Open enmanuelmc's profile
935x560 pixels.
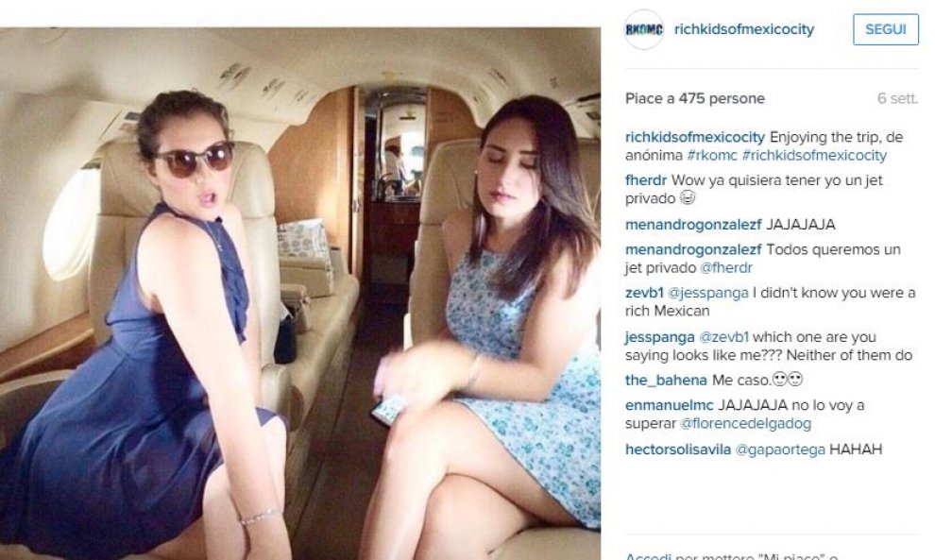click(669, 405)
